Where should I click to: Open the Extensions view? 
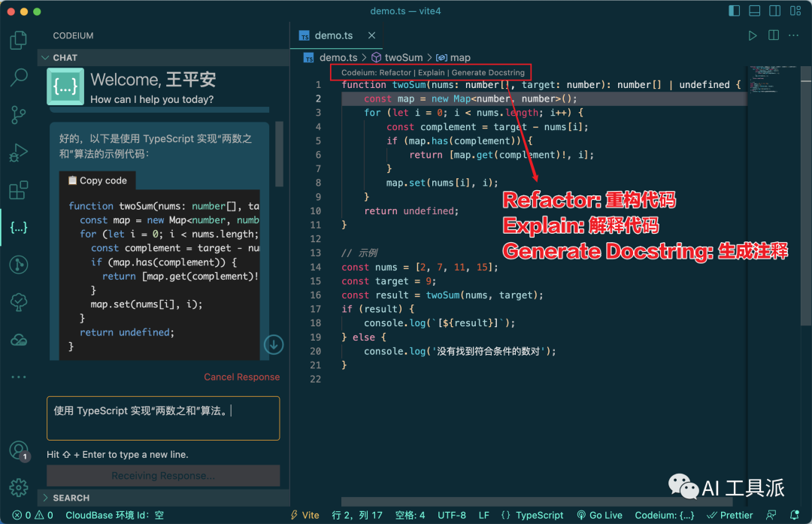(19, 190)
